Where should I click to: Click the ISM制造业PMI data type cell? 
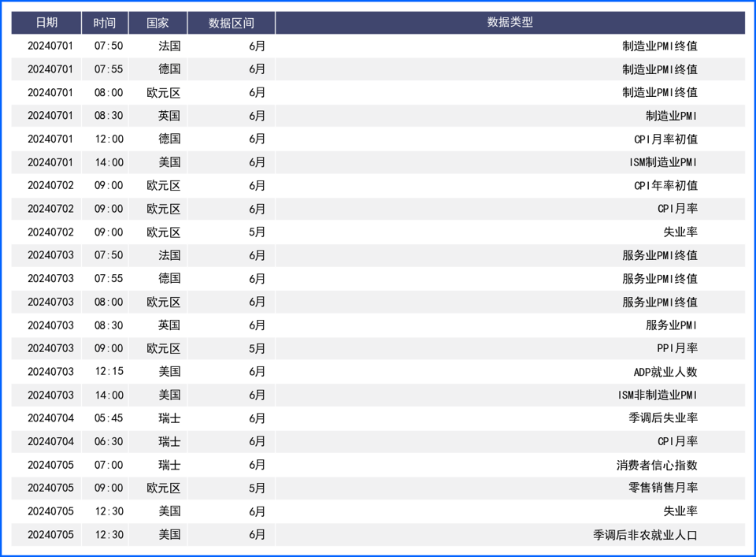[663, 162]
